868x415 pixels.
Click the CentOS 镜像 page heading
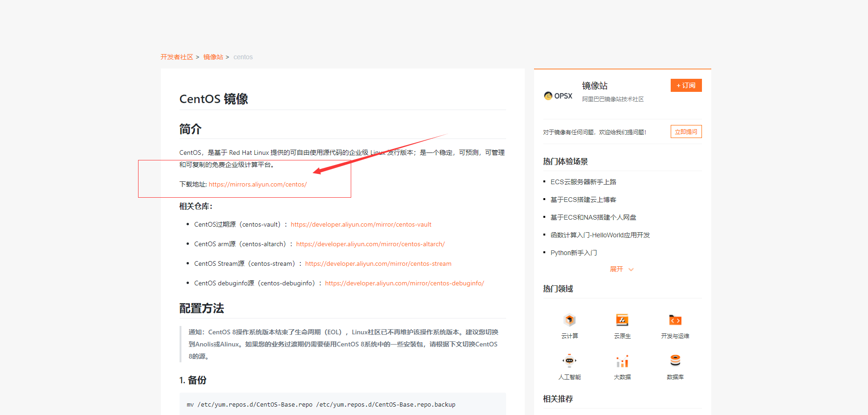click(x=214, y=99)
